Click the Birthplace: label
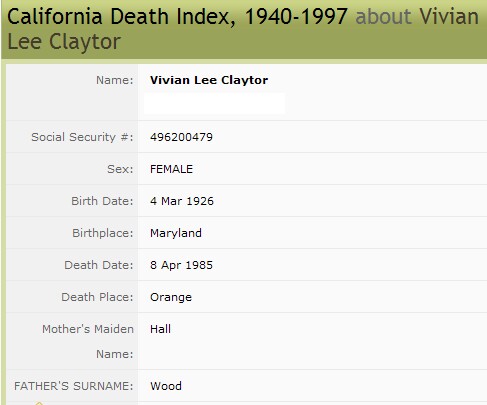 (103, 233)
